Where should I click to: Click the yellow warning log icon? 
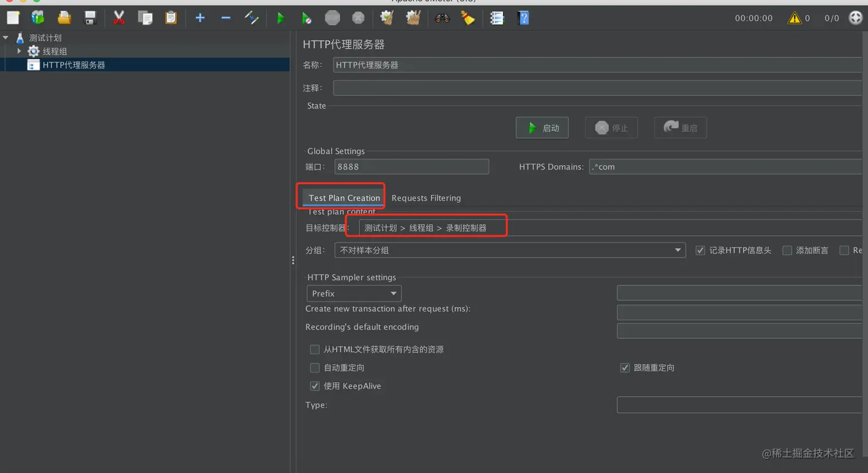(x=795, y=18)
